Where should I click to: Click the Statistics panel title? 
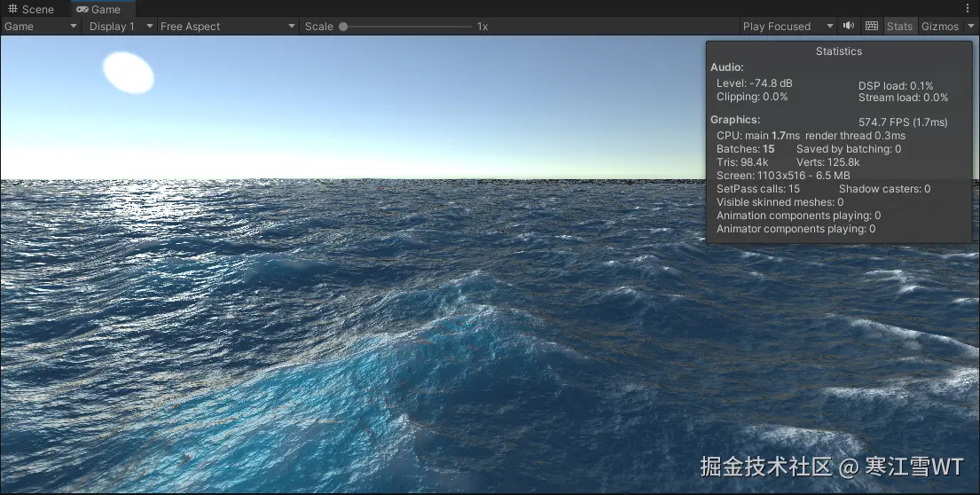click(x=839, y=51)
